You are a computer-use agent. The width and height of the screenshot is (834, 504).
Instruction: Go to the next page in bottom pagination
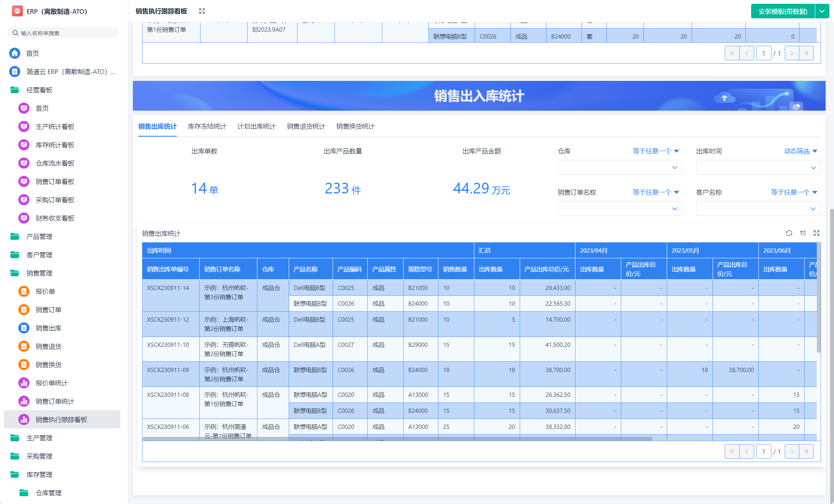(x=792, y=452)
